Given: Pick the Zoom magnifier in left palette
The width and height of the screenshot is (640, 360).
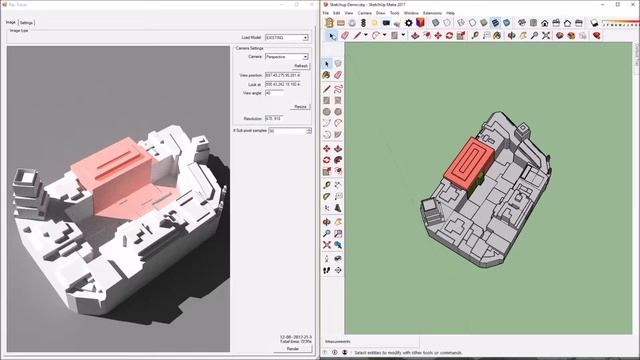Looking at the screenshot, I should [327, 233].
